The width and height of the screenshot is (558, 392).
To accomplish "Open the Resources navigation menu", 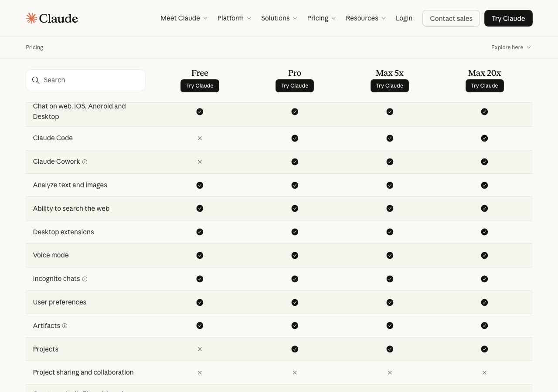I will [365, 18].
